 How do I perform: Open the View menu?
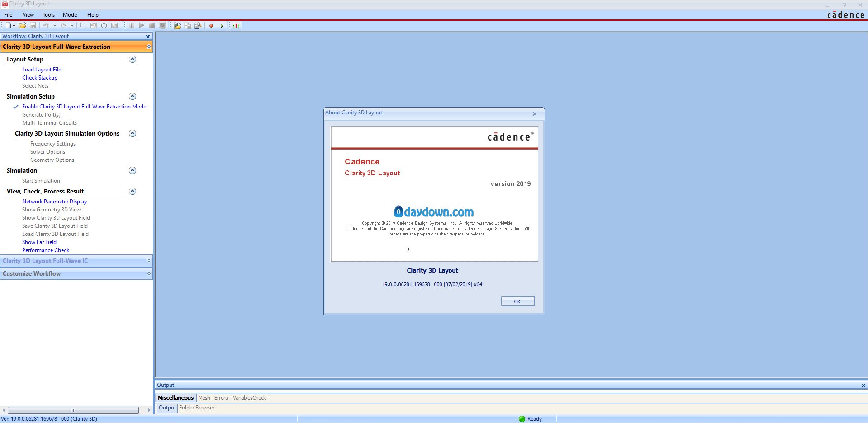28,15
